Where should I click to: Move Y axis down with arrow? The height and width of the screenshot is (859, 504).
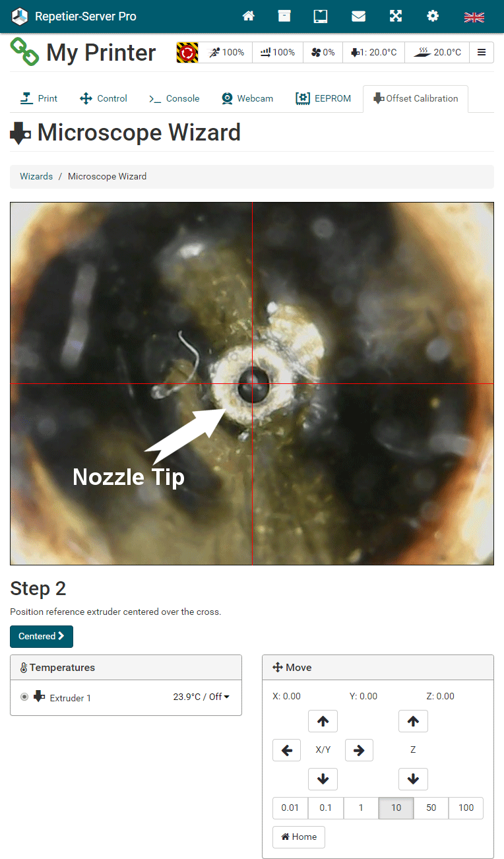point(323,779)
